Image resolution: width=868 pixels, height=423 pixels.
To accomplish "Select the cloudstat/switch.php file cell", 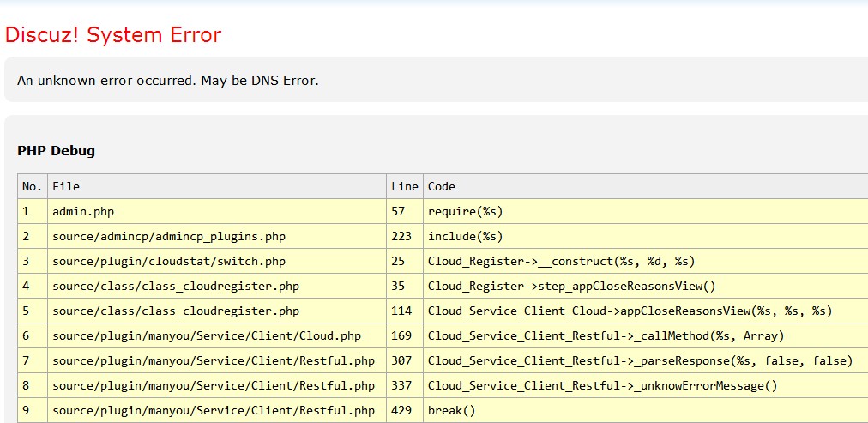I will point(169,261).
